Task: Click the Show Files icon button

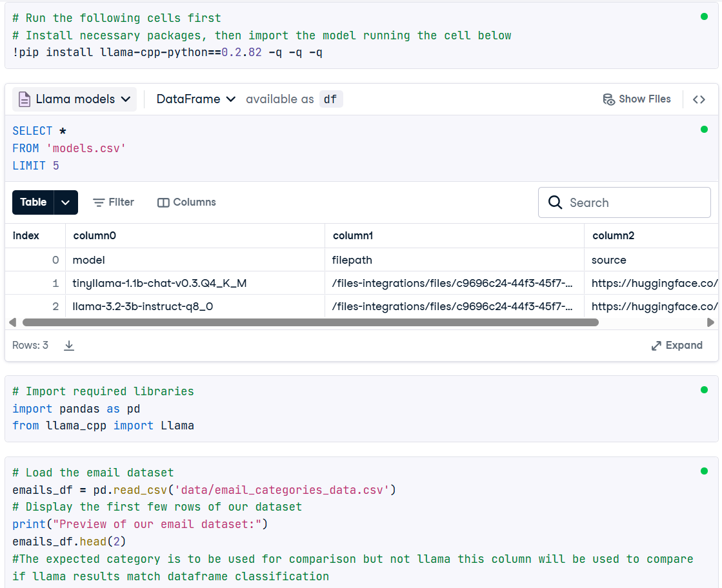Action: 608,99
